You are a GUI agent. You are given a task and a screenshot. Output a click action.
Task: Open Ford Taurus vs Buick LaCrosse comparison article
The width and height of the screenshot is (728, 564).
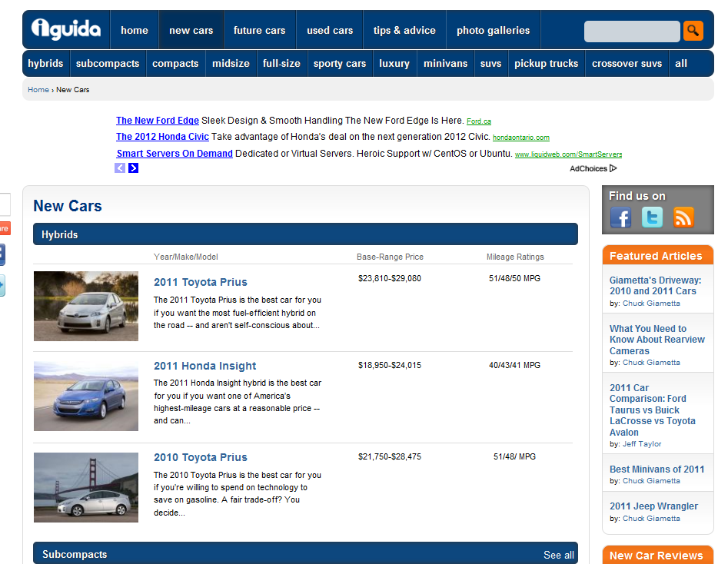pyautogui.click(x=653, y=410)
